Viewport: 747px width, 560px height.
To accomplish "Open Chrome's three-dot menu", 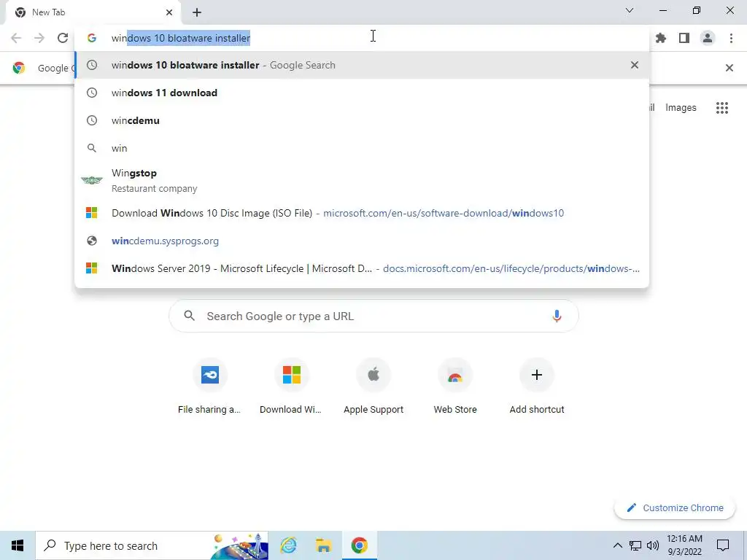I will [731, 38].
